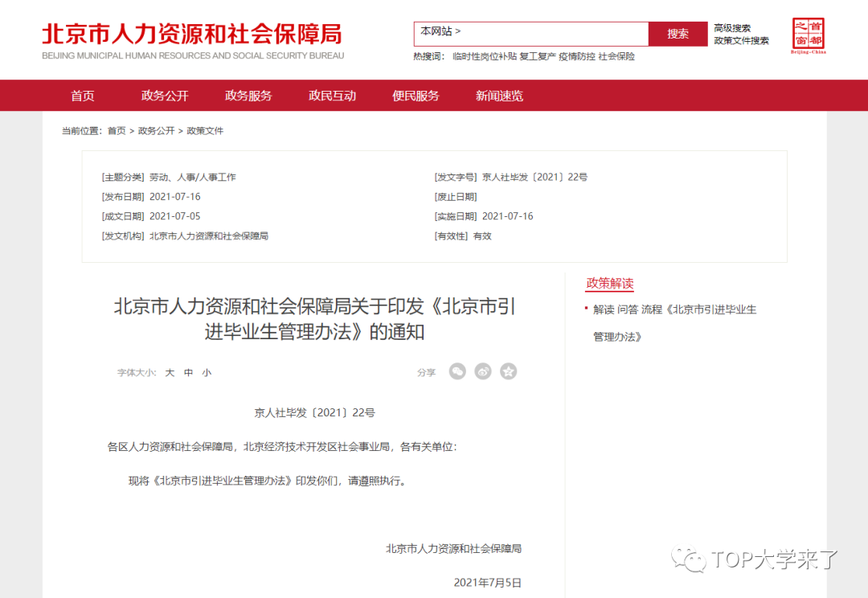The height and width of the screenshot is (598, 868).
Task: Open the 政务公开 navigation menu
Action: point(165,96)
